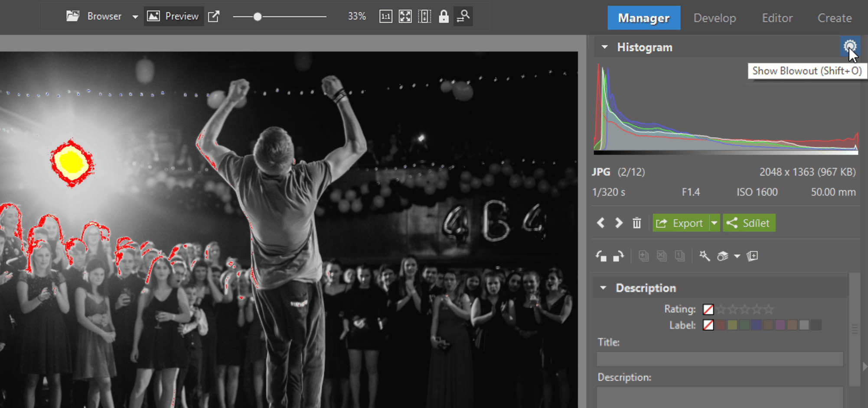868x408 pixels.
Task: Set rating to three stars
Action: 745,309
